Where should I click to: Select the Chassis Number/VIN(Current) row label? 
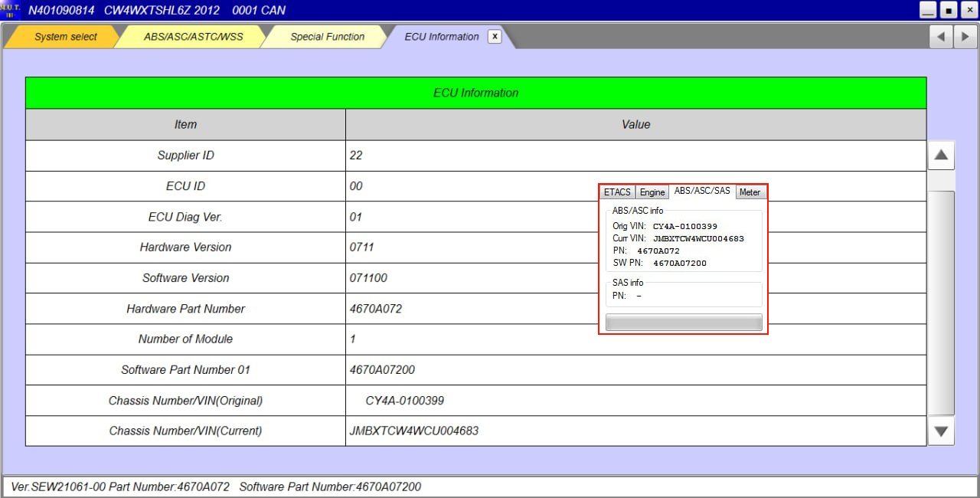pyautogui.click(x=185, y=431)
